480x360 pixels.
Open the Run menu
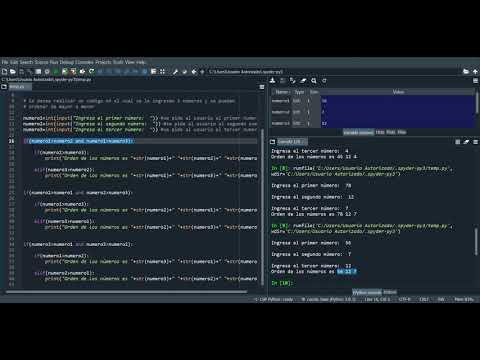54,62
